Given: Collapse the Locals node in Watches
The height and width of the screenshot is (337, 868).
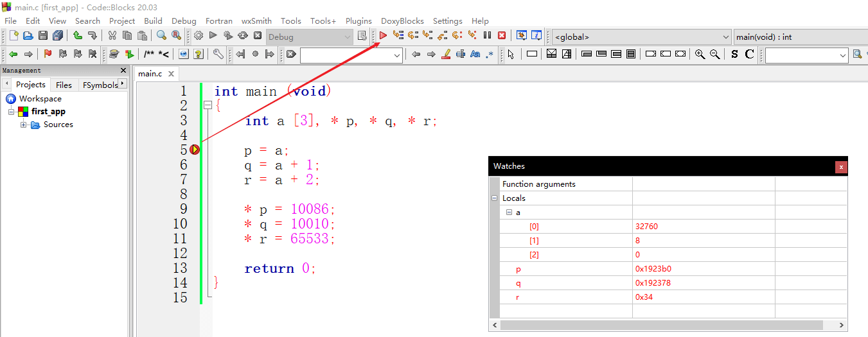Looking at the screenshot, I should click(494, 198).
